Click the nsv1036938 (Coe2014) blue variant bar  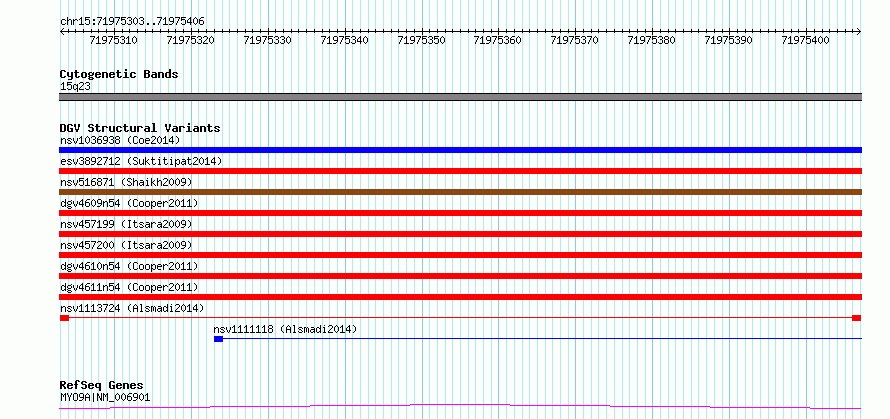[460, 150]
